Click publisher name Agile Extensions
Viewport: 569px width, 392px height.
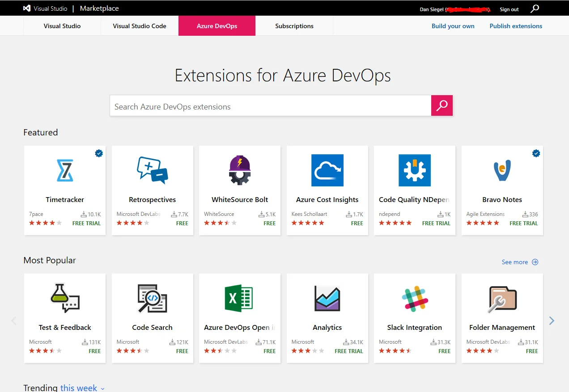(485, 214)
